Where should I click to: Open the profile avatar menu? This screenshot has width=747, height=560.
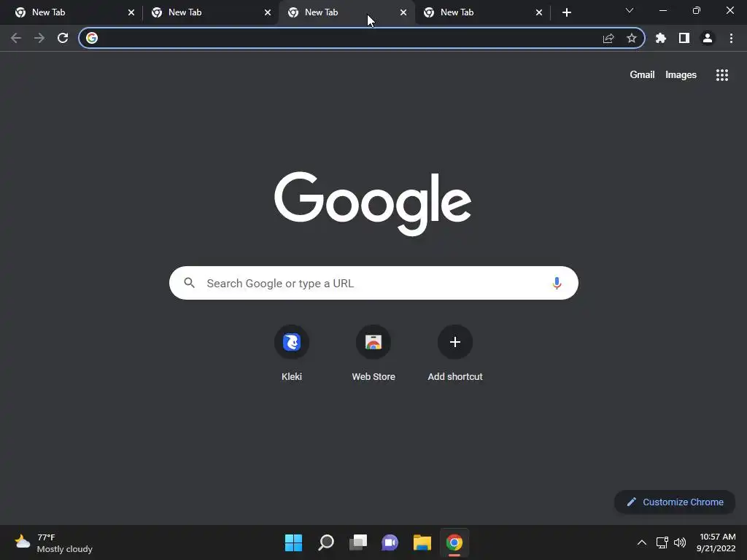[x=708, y=38]
